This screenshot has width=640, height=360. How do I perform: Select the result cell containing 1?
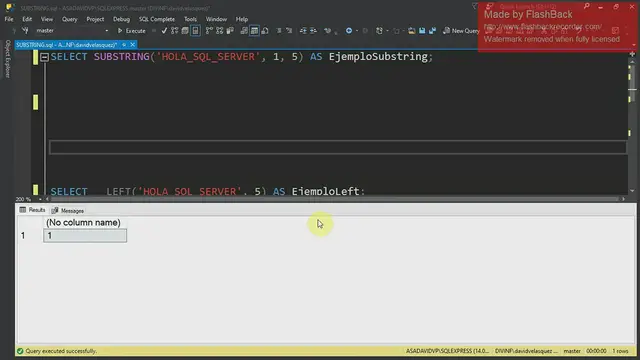85,236
